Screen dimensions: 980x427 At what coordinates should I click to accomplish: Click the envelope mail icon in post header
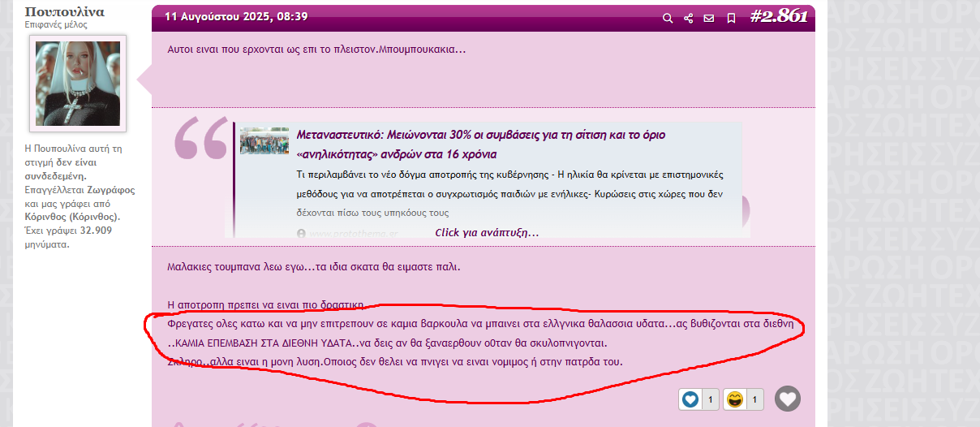pos(709,18)
